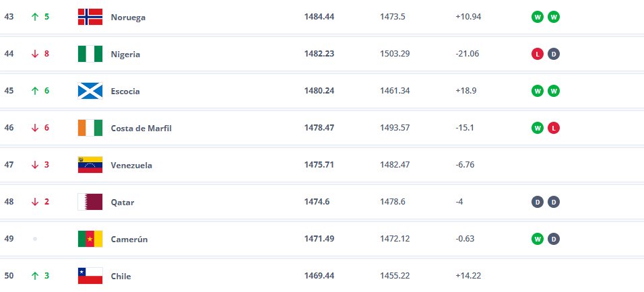Click Qatar's total points 1474.6

click(x=317, y=202)
